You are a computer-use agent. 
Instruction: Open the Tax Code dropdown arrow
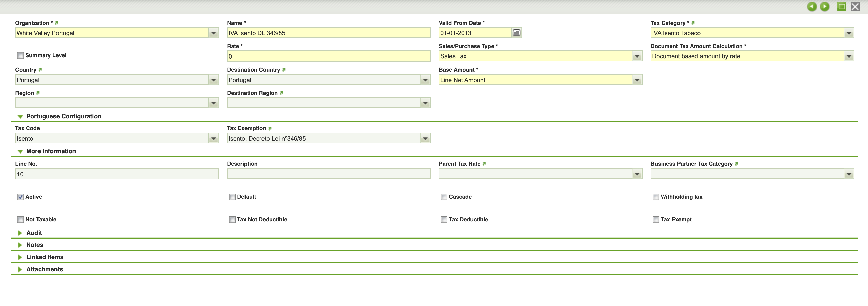tap(213, 139)
